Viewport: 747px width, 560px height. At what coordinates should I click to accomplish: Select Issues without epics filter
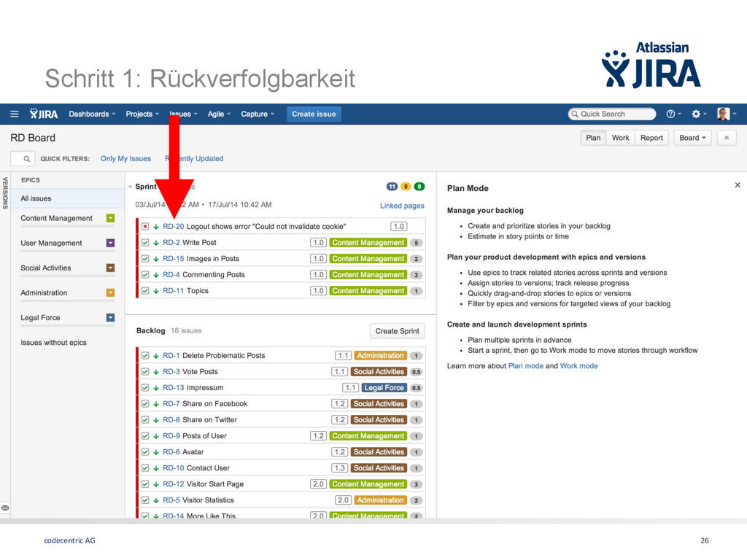pos(53,343)
